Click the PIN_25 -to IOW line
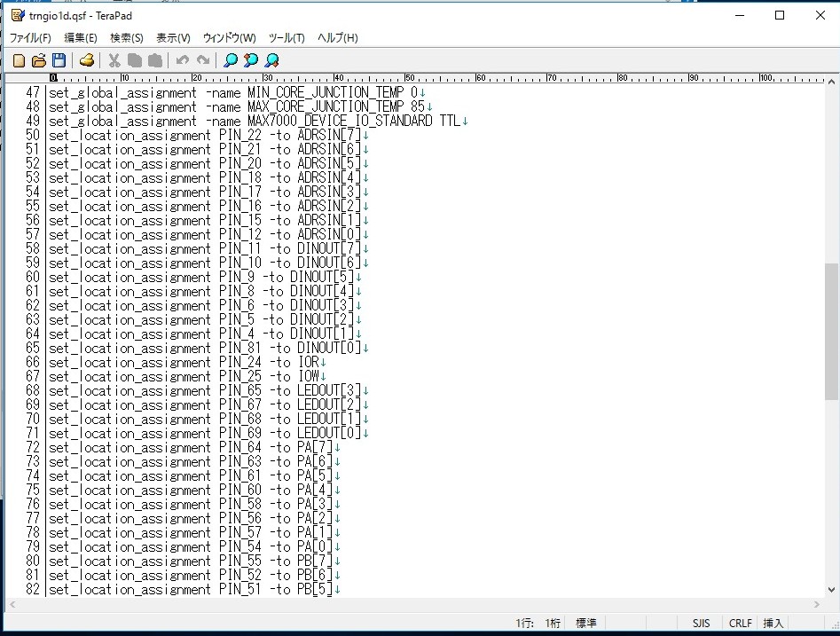The height and width of the screenshot is (636, 840). click(184, 377)
